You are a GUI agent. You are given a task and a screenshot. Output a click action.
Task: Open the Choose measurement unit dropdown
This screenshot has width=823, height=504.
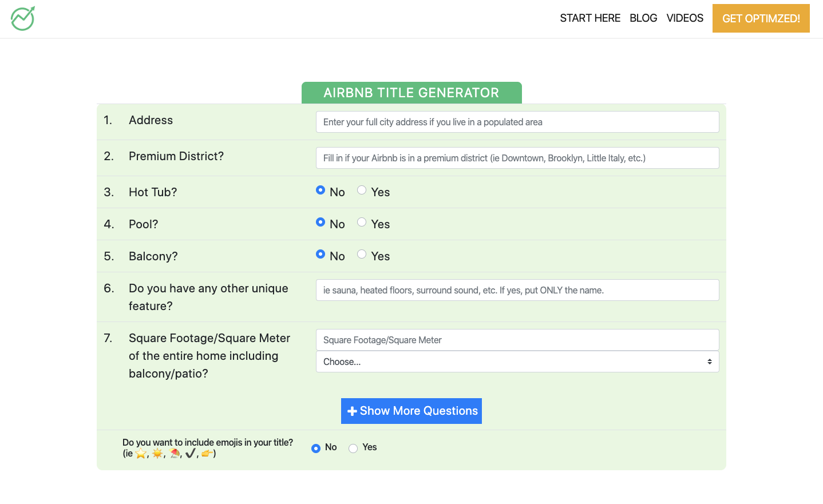(x=517, y=362)
